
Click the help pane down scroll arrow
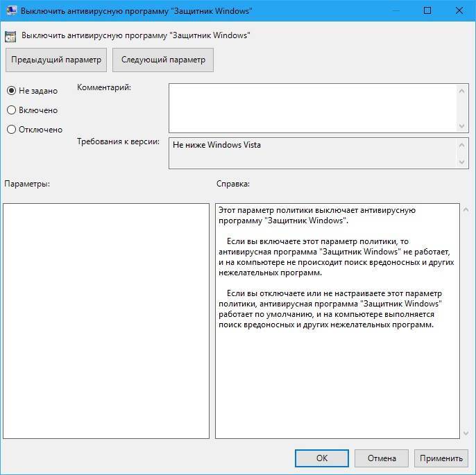(466, 433)
